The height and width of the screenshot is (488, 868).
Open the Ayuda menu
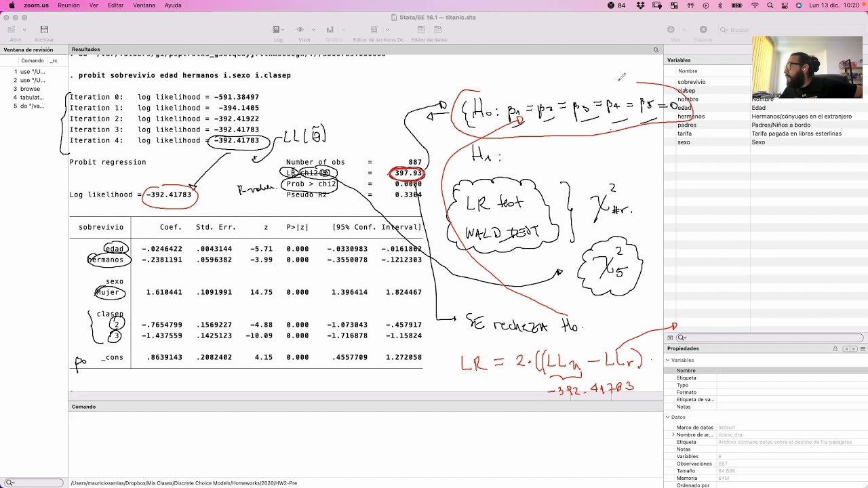(173, 5)
